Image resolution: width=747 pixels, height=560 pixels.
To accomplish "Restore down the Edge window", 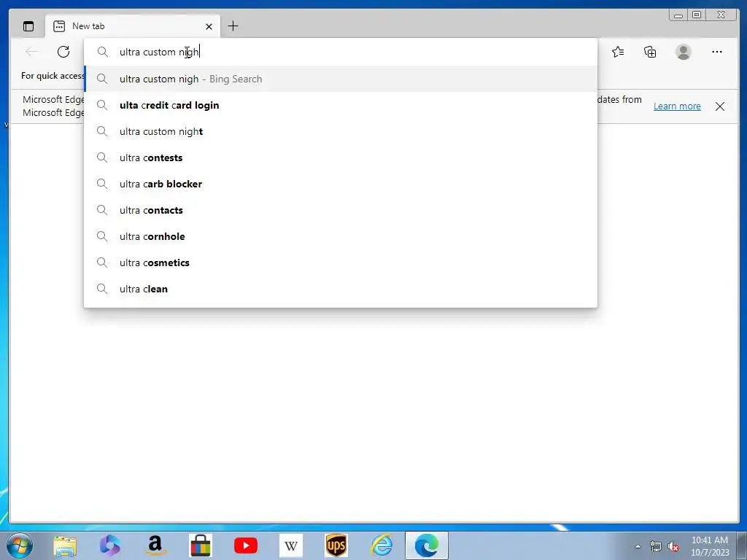I will pos(697,15).
